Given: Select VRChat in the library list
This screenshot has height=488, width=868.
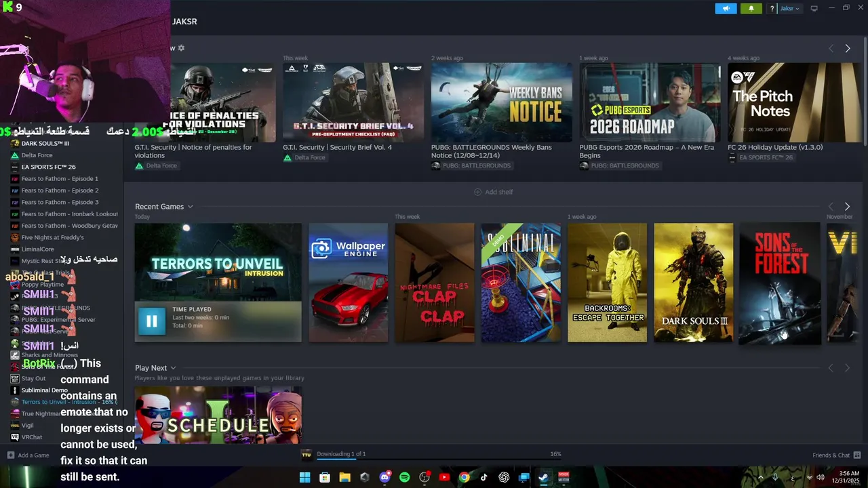Looking at the screenshot, I should coord(31,437).
